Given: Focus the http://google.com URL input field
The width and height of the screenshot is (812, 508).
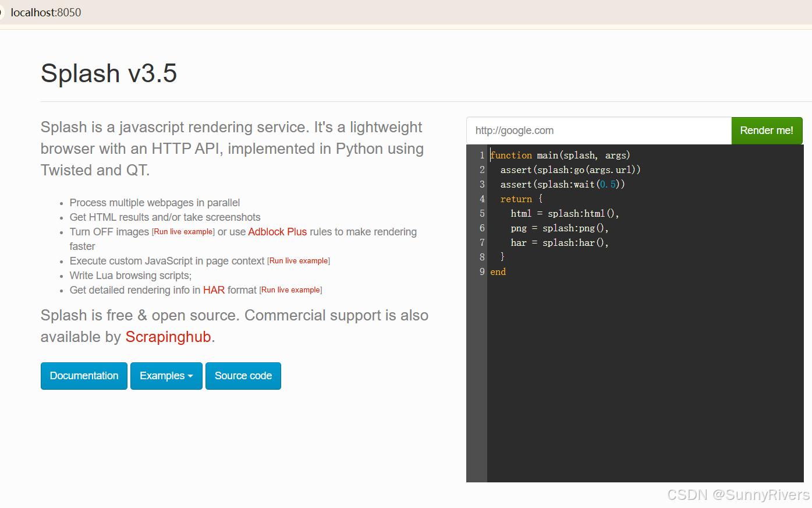Looking at the screenshot, I should pos(599,130).
